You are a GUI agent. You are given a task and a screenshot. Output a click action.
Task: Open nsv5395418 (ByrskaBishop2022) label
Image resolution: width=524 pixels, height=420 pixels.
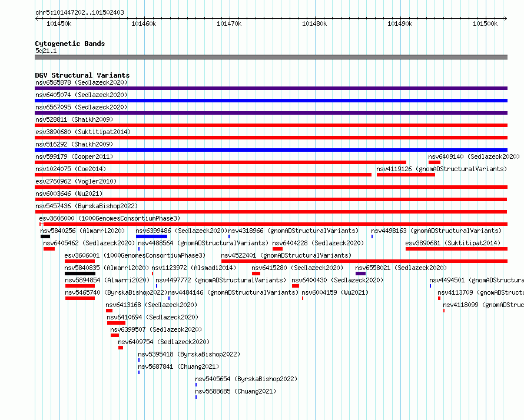coord(189,354)
